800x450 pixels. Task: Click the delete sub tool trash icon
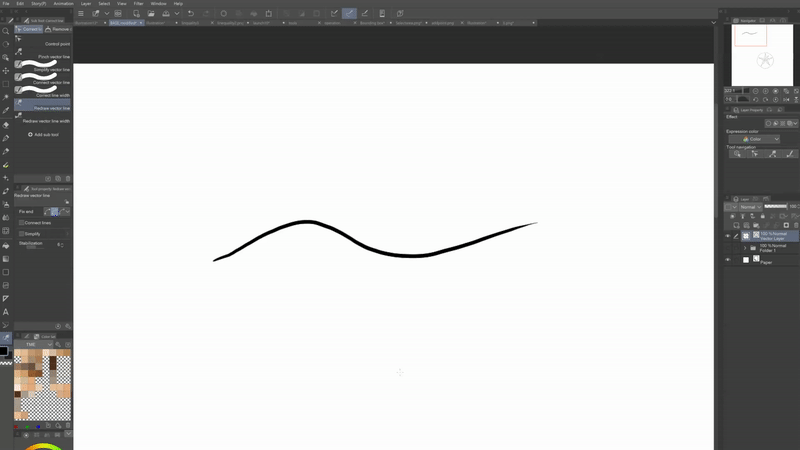coord(68,179)
